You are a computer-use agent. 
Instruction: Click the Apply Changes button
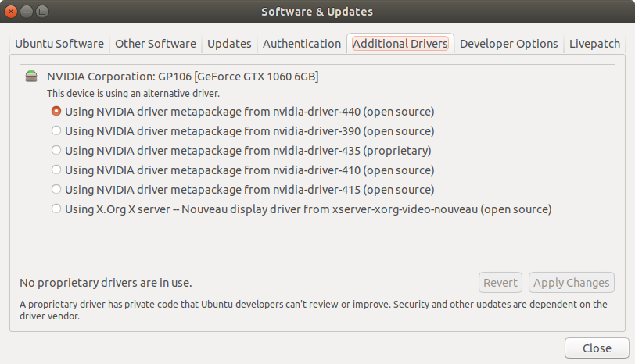point(572,282)
